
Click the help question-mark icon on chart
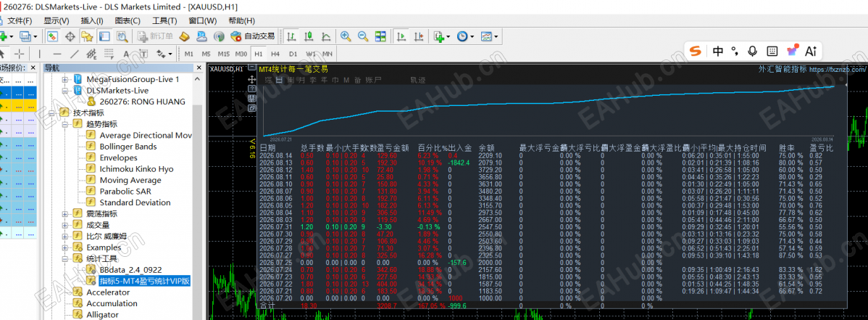click(x=252, y=89)
